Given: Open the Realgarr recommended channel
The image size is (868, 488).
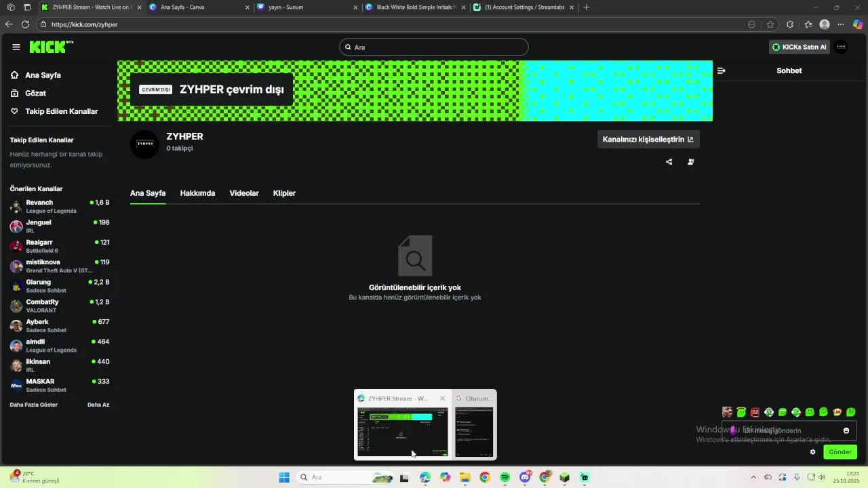Looking at the screenshot, I should click(59, 246).
